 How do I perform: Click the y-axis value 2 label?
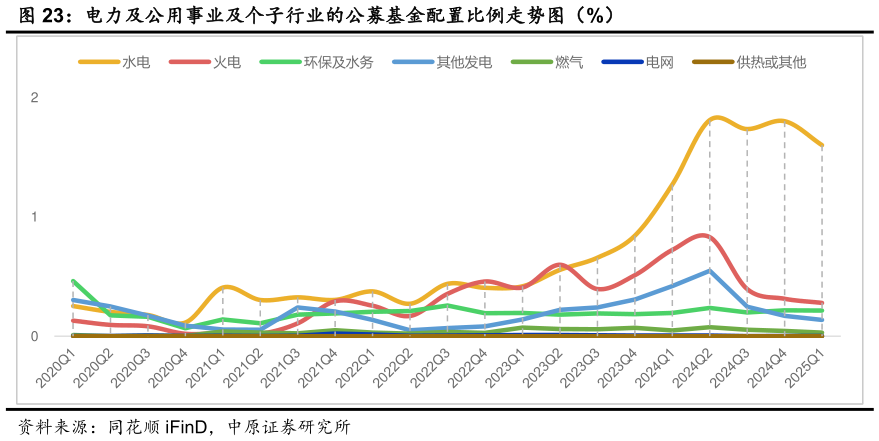[34, 97]
